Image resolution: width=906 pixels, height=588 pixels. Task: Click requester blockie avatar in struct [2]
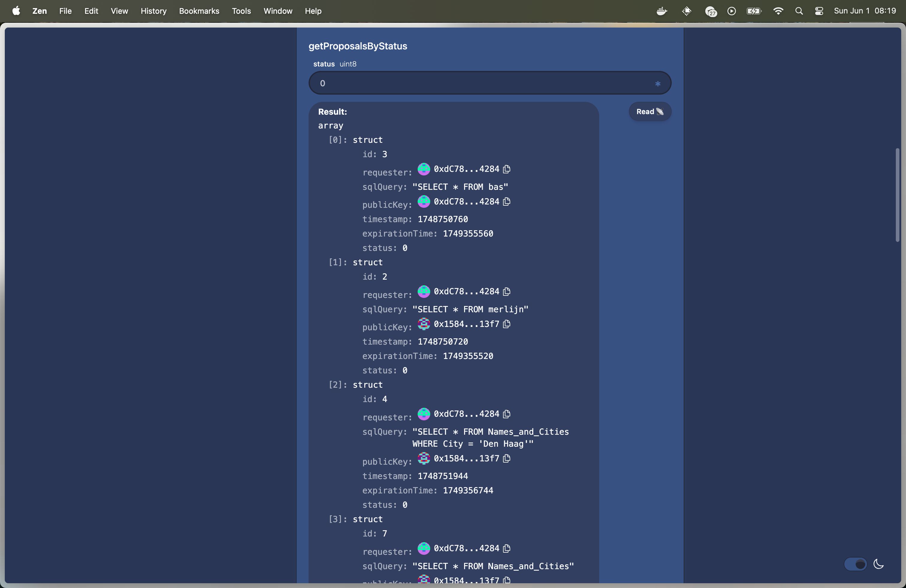coord(424,414)
